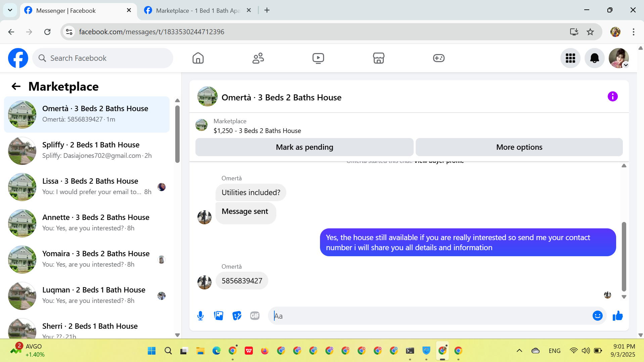The width and height of the screenshot is (644, 362).
Task: Open the Windows Start menu
Action: point(152,351)
